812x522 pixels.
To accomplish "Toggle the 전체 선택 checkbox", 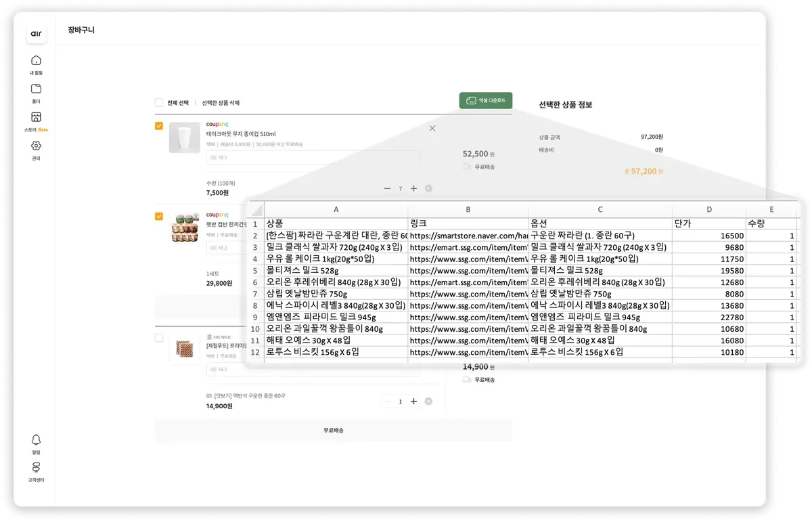I will click(159, 103).
